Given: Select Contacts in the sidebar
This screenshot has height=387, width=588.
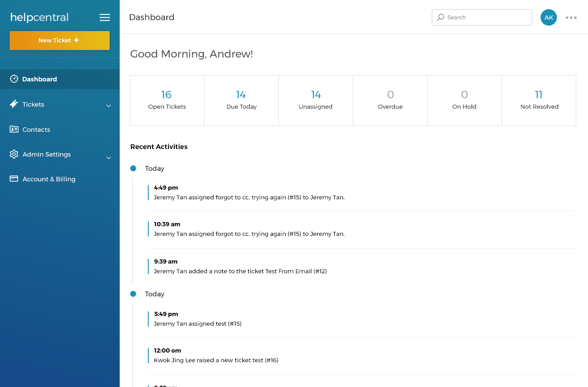Looking at the screenshot, I should (x=36, y=130).
